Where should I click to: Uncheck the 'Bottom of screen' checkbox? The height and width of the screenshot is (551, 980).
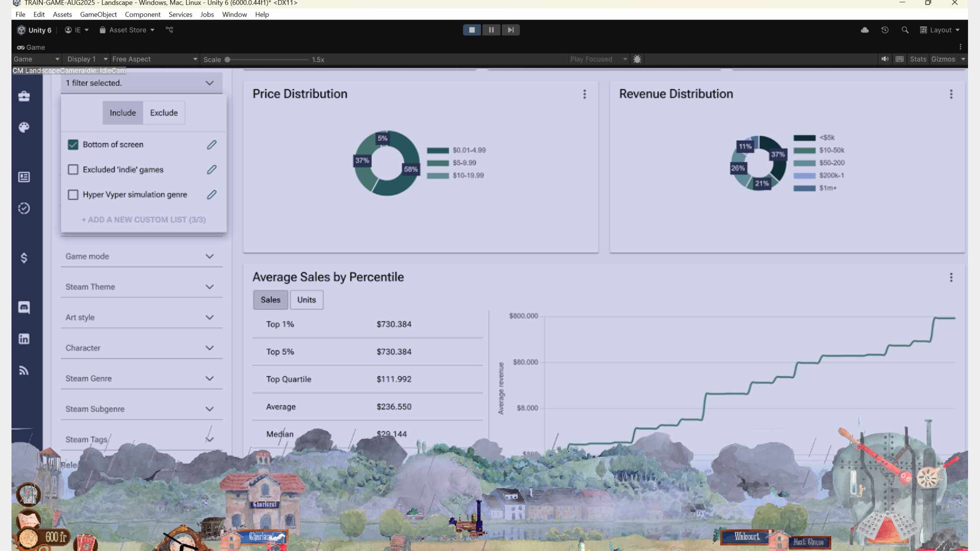(x=73, y=144)
